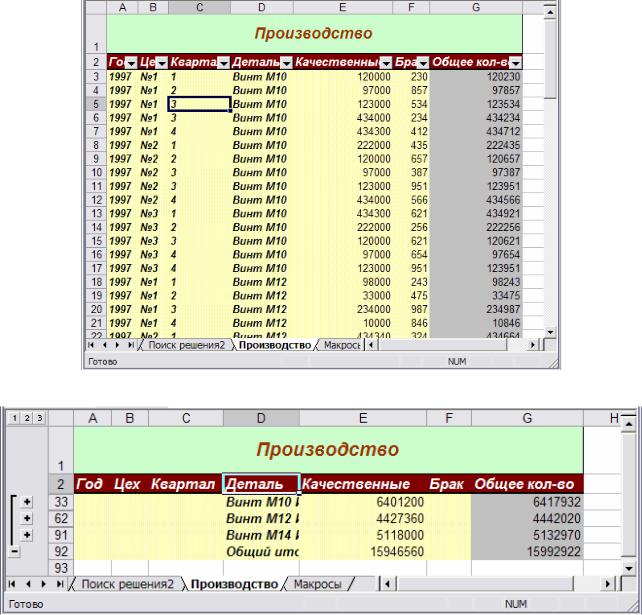Image resolution: width=642 pixels, height=615 pixels.
Task: Open the Качественные column filter dropdown
Action: pyautogui.click(x=386, y=63)
